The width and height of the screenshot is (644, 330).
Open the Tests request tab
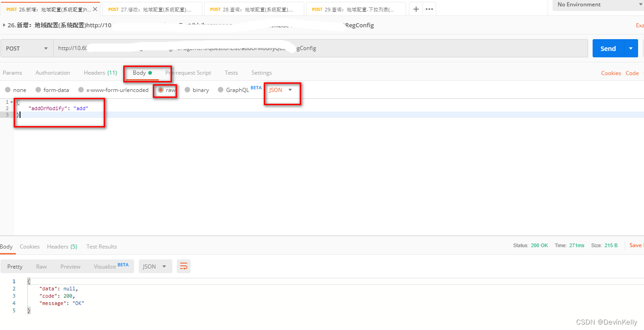coord(231,73)
